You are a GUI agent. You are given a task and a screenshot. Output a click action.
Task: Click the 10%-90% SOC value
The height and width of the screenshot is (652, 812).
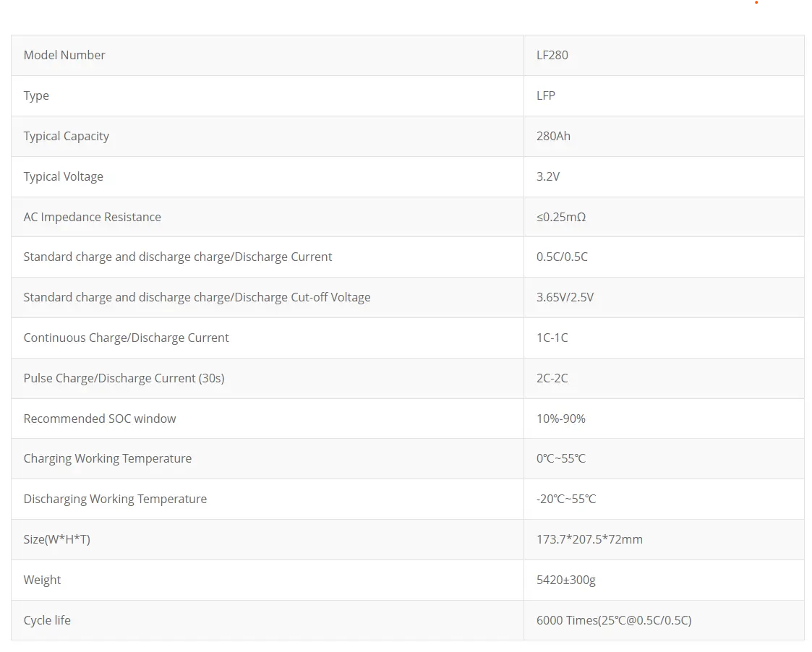coord(561,419)
